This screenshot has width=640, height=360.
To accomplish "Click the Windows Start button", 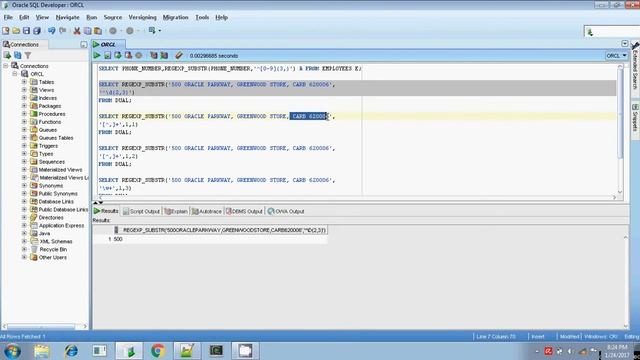I will 12,351.
